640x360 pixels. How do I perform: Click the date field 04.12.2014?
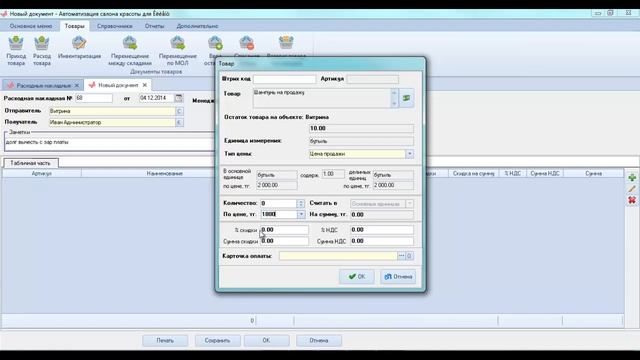(157, 98)
